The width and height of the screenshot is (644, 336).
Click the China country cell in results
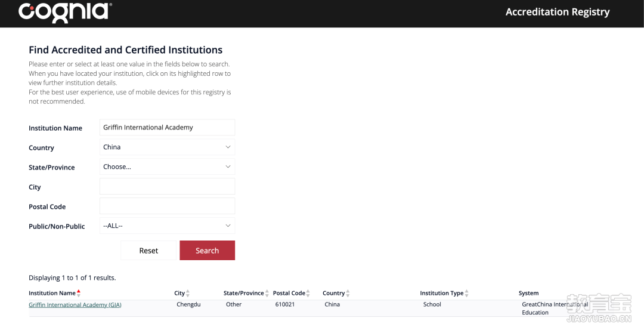pyautogui.click(x=332, y=304)
